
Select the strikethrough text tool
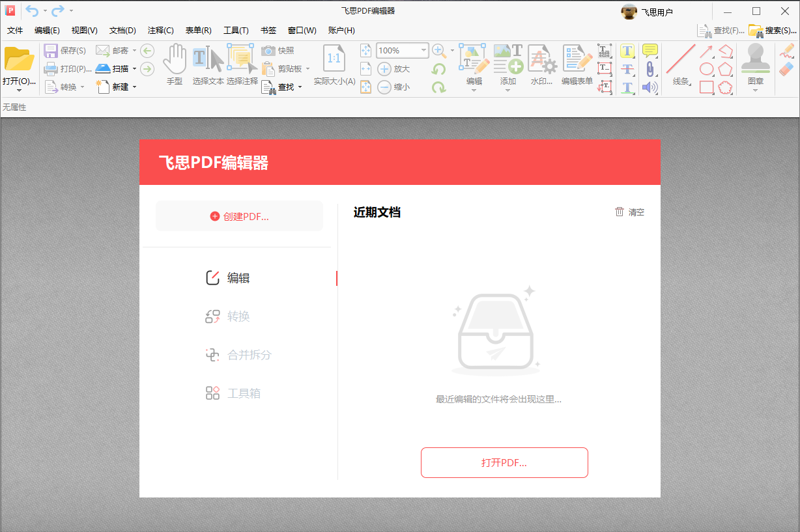[627, 69]
